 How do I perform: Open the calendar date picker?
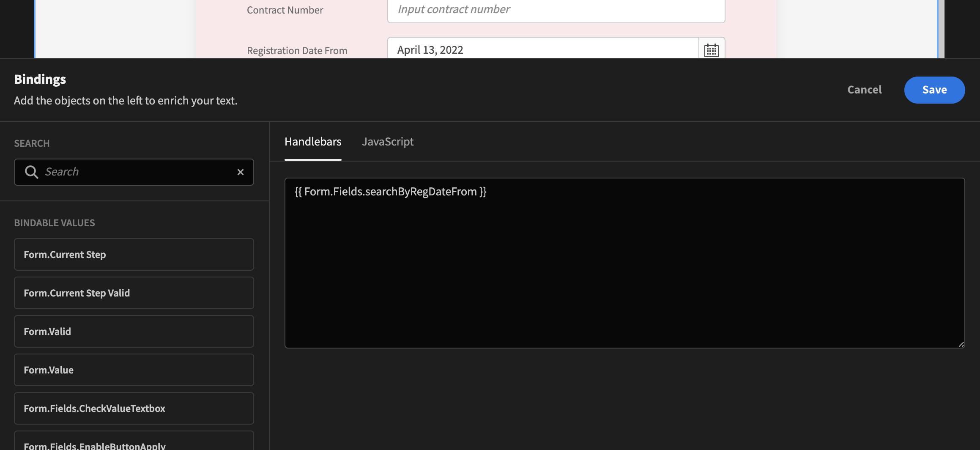711,49
